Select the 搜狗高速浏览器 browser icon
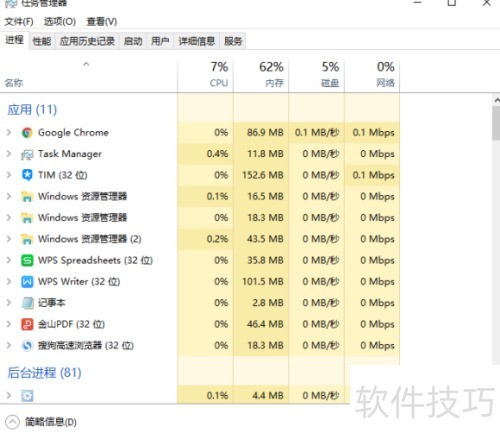 27,346
